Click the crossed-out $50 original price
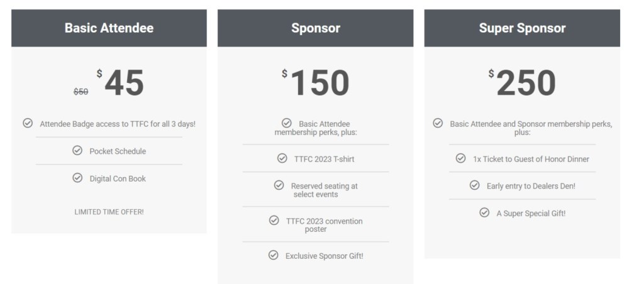644x284 pixels. tap(80, 92)
